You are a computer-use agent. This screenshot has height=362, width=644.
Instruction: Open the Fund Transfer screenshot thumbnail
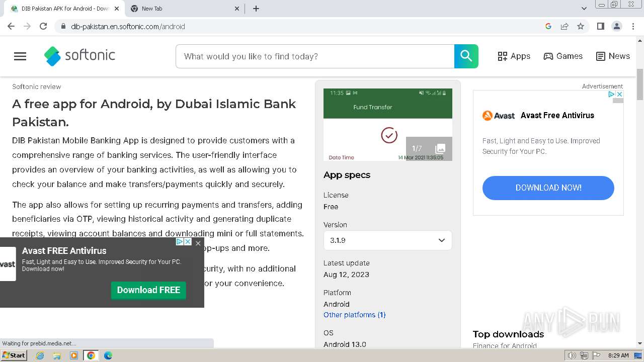pos(388,125)
